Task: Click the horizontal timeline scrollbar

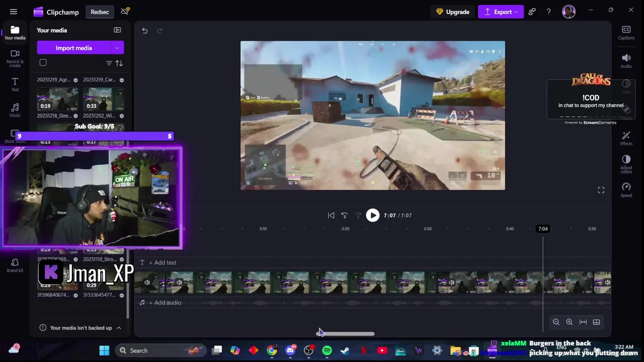Action: pyautogui.click(x=346, y=334)
